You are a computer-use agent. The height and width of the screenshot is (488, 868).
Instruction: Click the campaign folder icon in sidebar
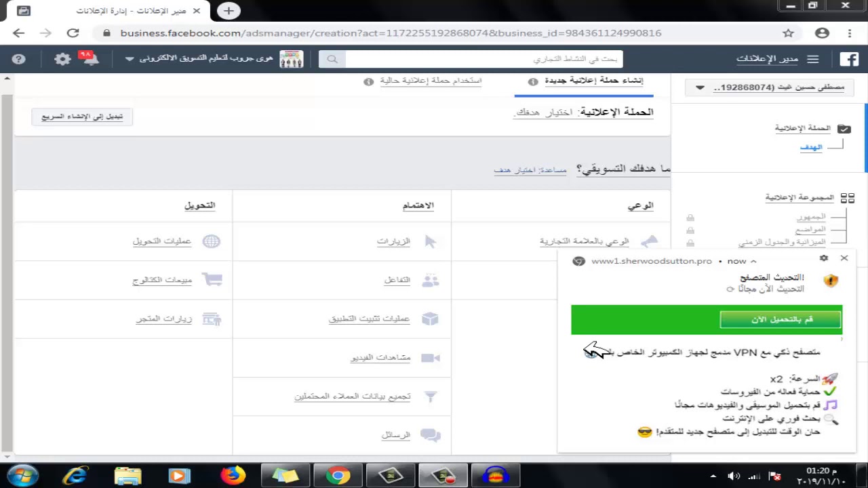tap(844, 128)
